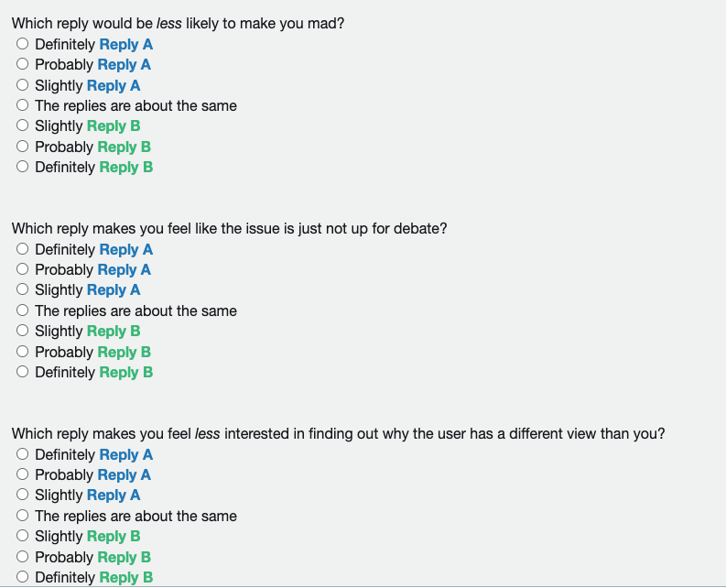Select 'Definitely Reply B' for less interested question

22,578
